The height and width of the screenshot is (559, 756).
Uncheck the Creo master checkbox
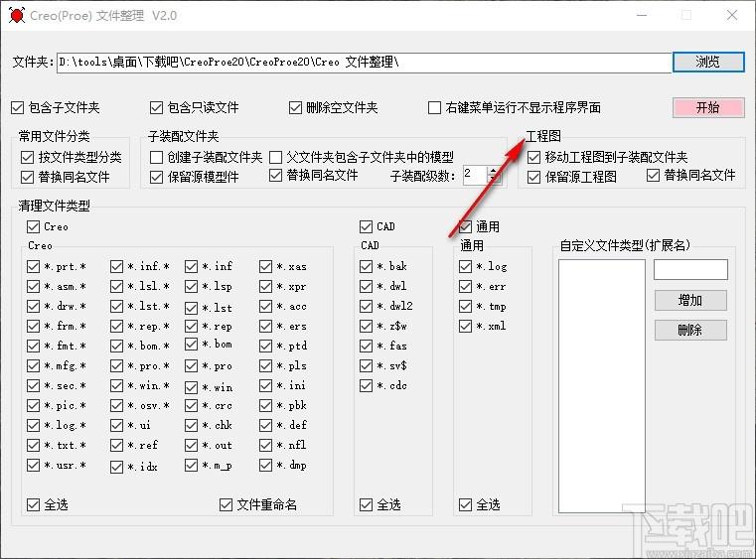click(x=33, y=226)
